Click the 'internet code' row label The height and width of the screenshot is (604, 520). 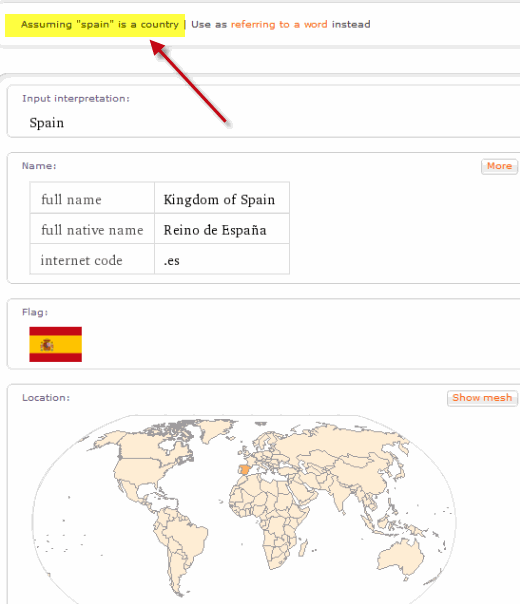(81, 260)
